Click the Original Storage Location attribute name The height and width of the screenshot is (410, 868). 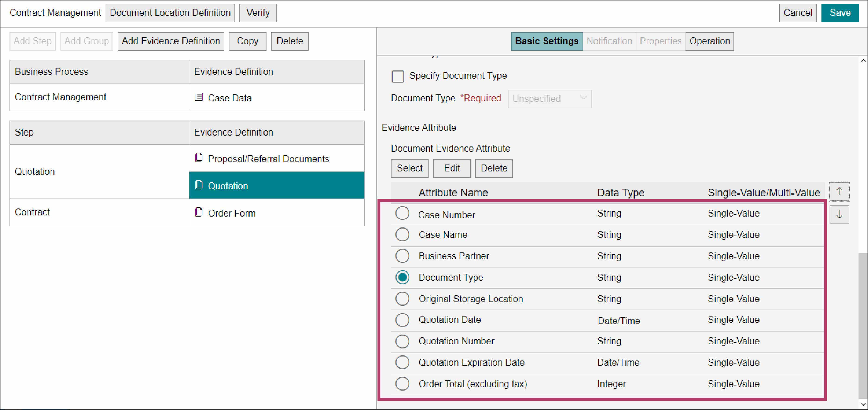pyautogui.click(x=471, y=299)
